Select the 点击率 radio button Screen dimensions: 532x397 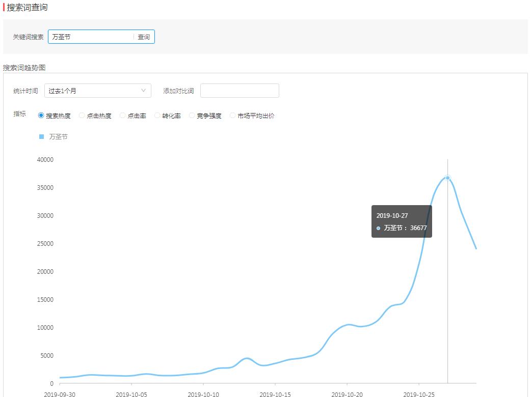coord(122,116)
